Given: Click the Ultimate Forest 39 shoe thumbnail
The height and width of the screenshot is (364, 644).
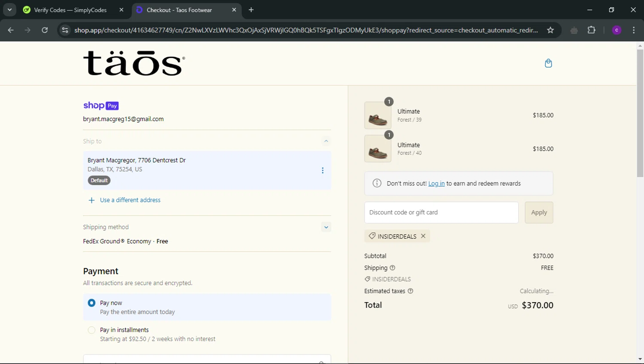Looking at the screenshot, I should (378, 115).
